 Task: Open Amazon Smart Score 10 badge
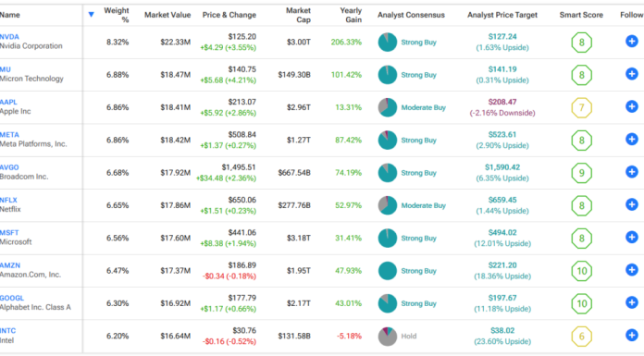582,271
